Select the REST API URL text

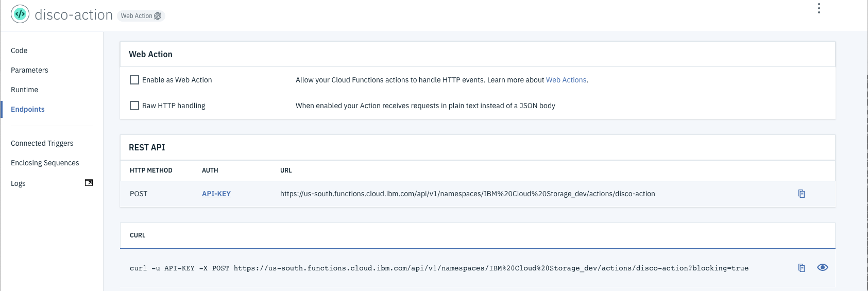(x=468, y=194)
